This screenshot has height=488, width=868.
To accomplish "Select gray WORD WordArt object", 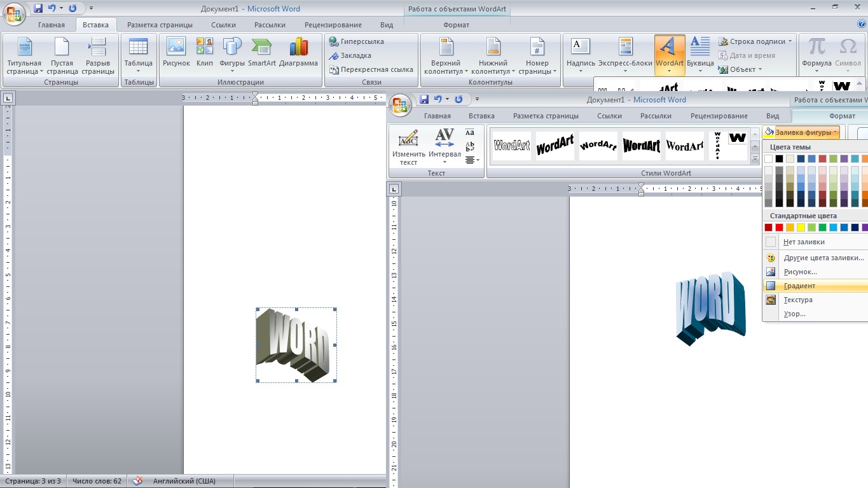I will click(x=296, y=345).
